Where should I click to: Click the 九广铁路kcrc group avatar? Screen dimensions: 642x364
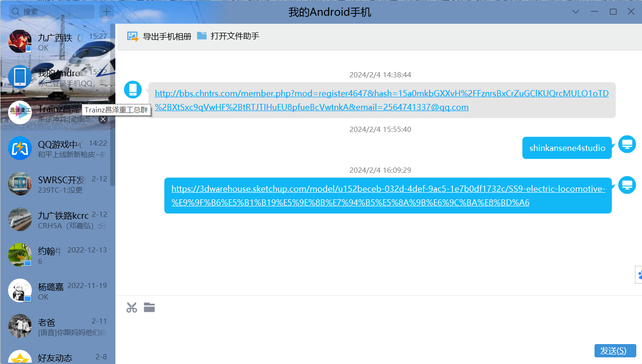(20, 219)
